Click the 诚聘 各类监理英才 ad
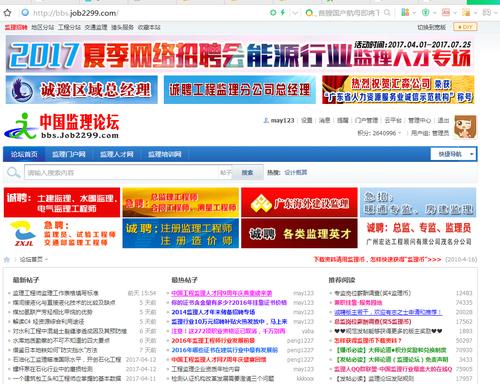 (299, 233)
